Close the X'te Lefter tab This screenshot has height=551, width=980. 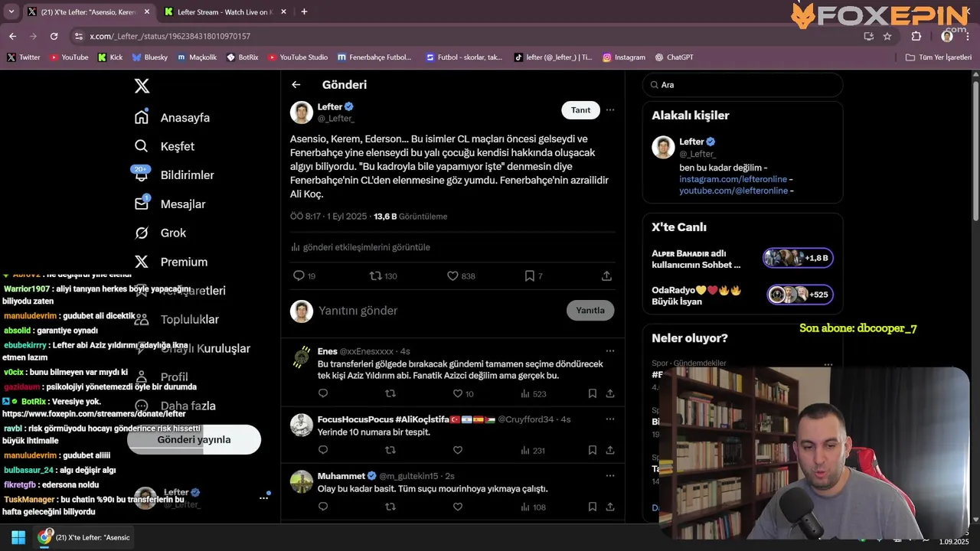coord(147,12)
